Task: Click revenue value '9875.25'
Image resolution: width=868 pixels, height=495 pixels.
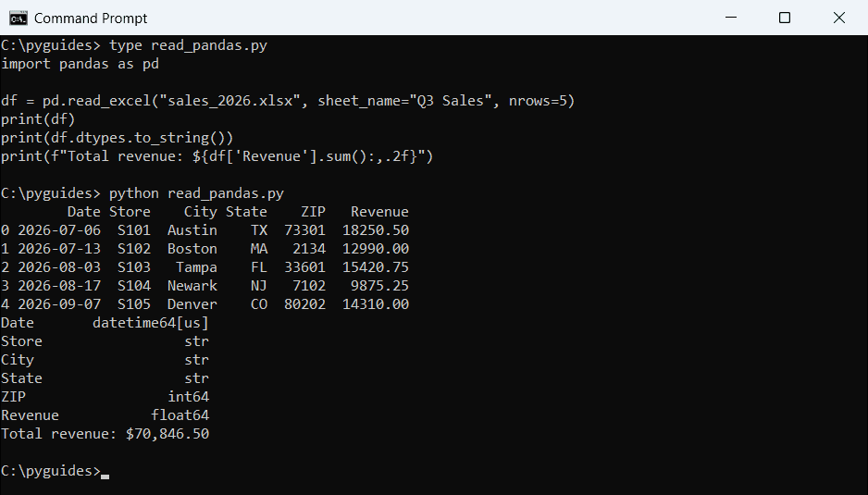Action: coord(379,286)
